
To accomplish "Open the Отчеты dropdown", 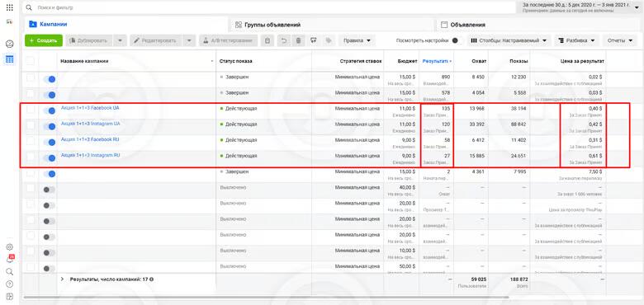I will point(619,40).
